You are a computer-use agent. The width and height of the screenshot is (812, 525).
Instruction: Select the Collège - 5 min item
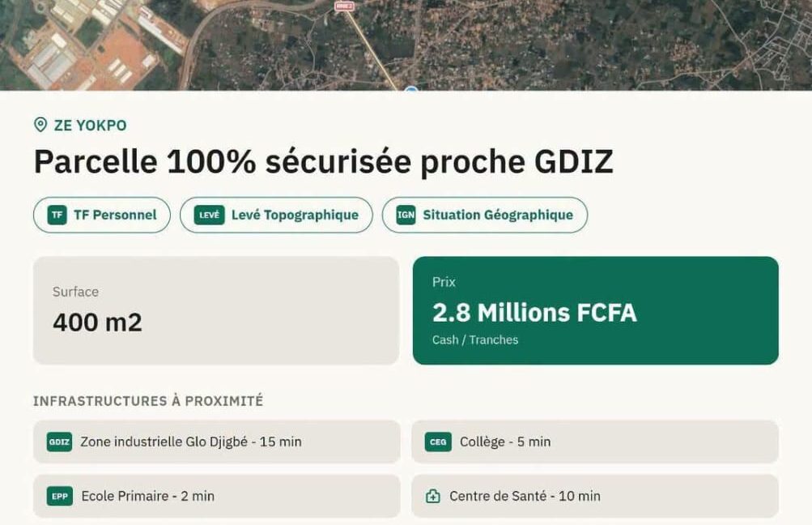[x=595, y=442]
